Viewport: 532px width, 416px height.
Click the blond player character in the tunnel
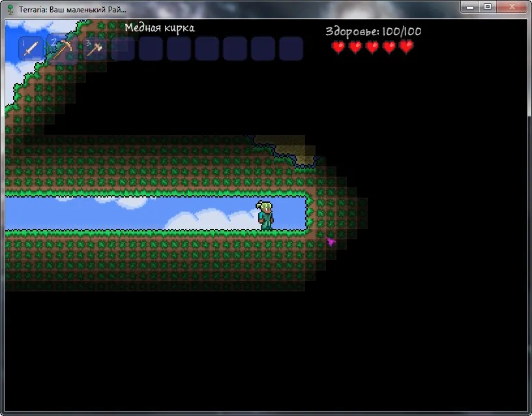(265, 216)
